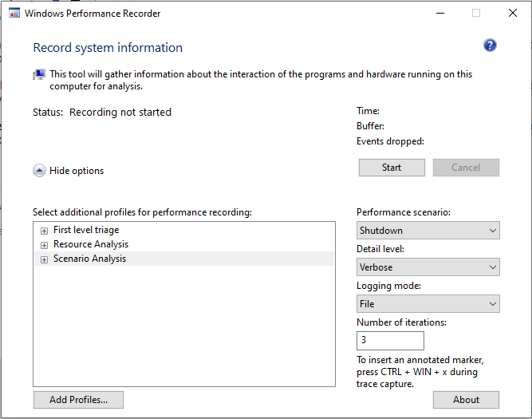Click the Record system information heading
This screenshot has height=419, width=532.
point(108,48)
